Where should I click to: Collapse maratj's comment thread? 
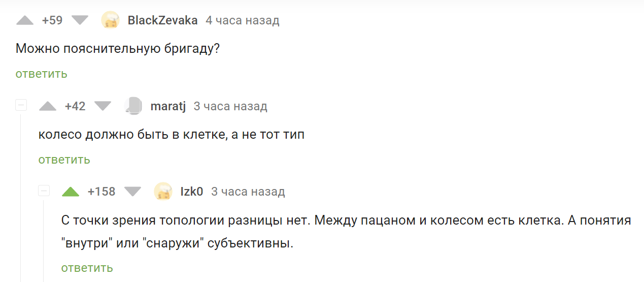tap(21, 106)
